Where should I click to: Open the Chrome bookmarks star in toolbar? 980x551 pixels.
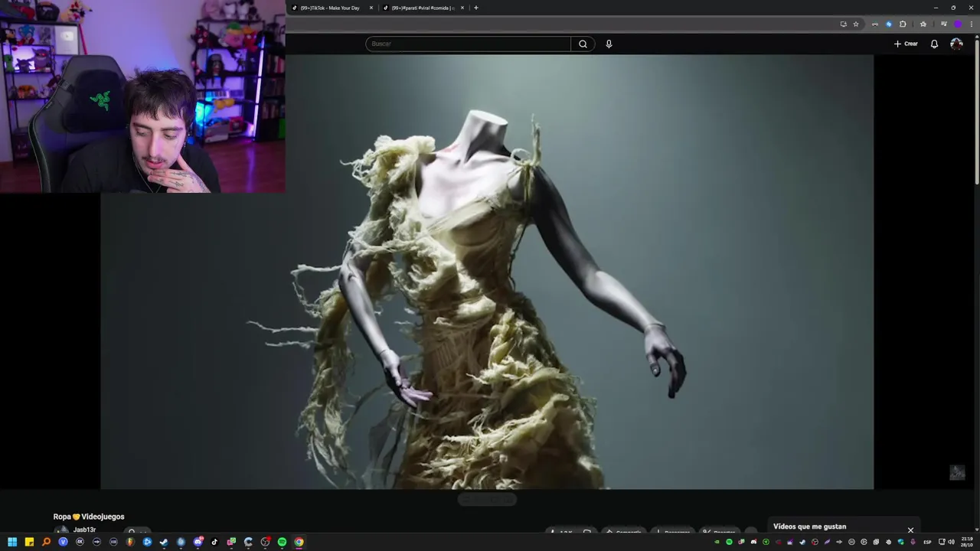(923, 24)
